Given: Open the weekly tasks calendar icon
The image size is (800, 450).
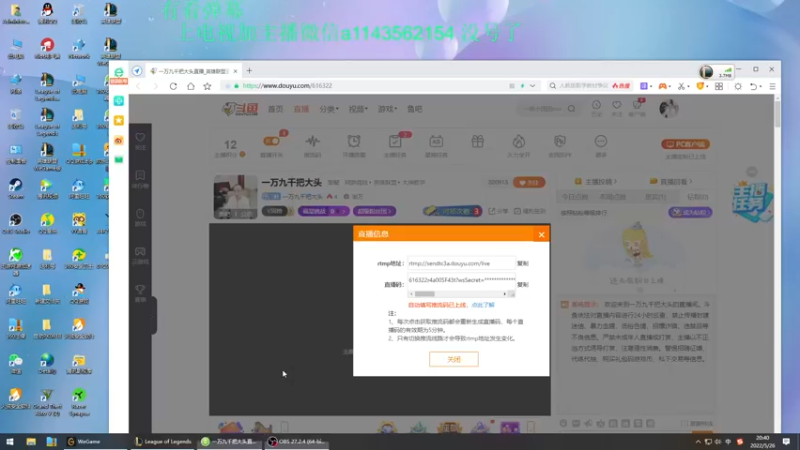Looking at the screenshot, I should point(436,141).
